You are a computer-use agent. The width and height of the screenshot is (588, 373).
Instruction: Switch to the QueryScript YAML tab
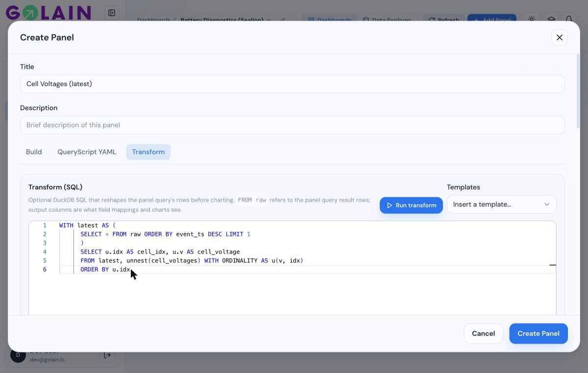coord(87,152)
